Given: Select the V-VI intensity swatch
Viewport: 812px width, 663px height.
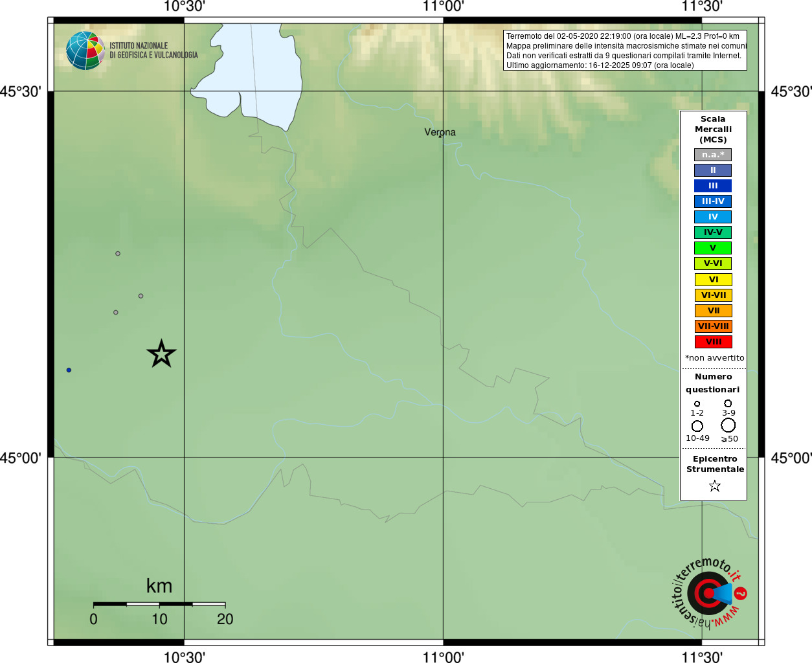Looking at the screenshot, I should click(713, 264).
